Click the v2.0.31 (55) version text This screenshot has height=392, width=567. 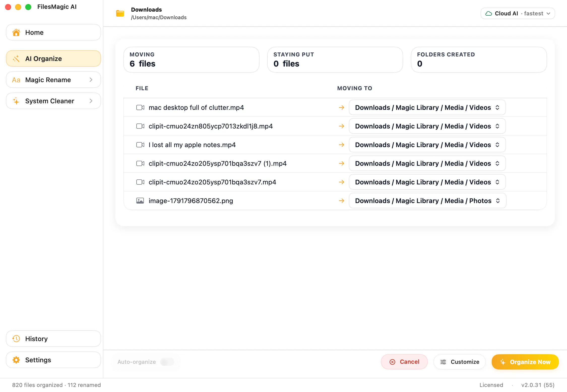[x=538, y=385]
